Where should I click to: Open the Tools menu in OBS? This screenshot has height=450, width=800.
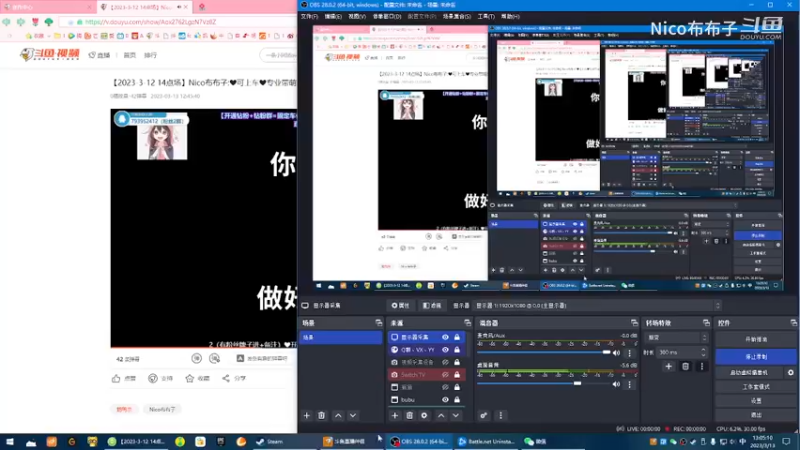pyautogui.click(x=486, y=16)
